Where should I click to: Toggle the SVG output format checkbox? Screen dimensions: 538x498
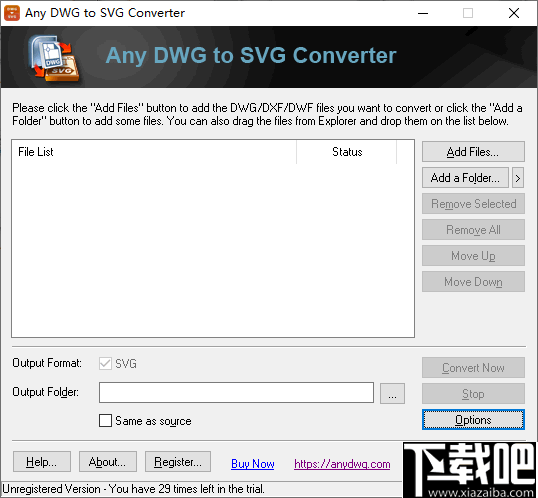coord(105,363)
